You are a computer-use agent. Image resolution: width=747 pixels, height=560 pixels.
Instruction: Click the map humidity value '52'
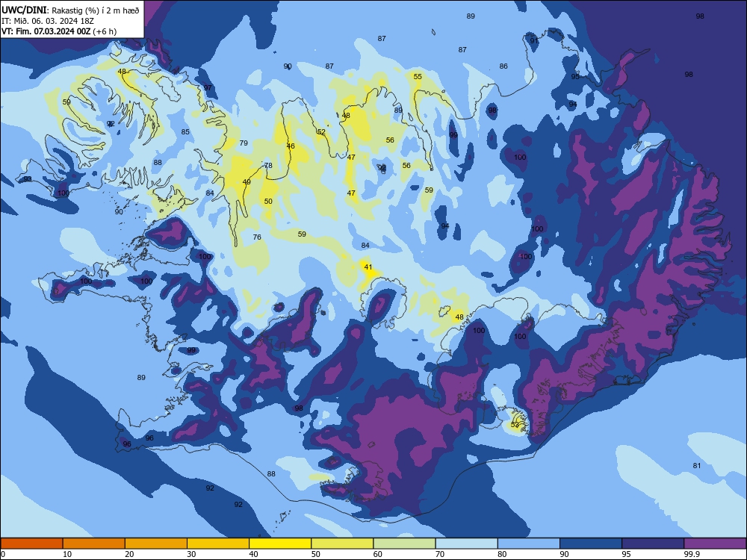click(x=321, y=132)
